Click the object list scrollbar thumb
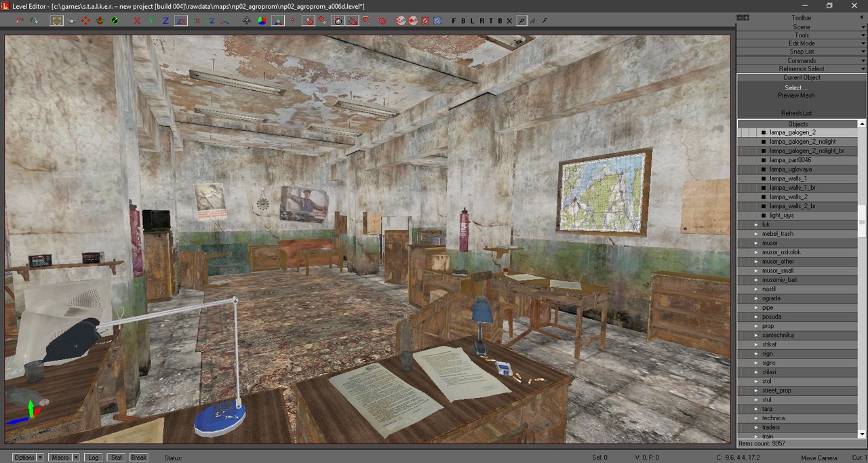Screen dimensions: 868x463 (x=863, y=222)
